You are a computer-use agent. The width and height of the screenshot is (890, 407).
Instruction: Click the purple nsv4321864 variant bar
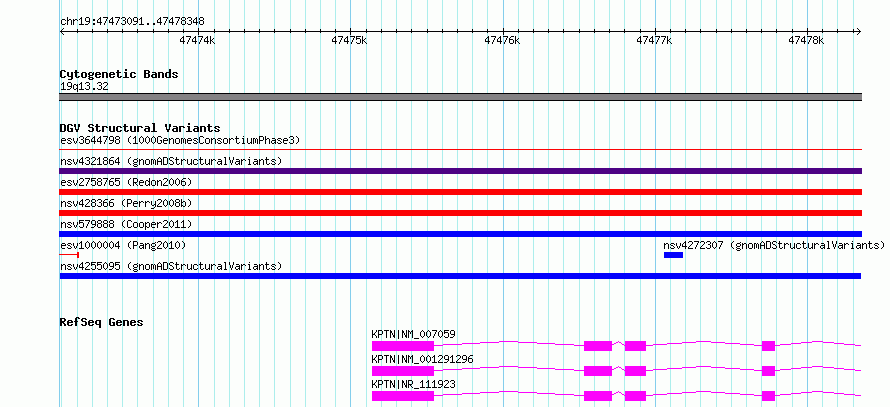(460, 171)
